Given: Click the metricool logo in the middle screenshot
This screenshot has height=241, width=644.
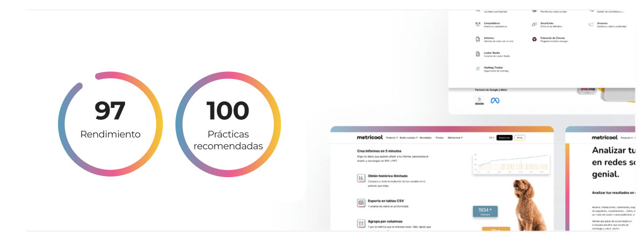Looking at the screenshot, I should 369,137.
